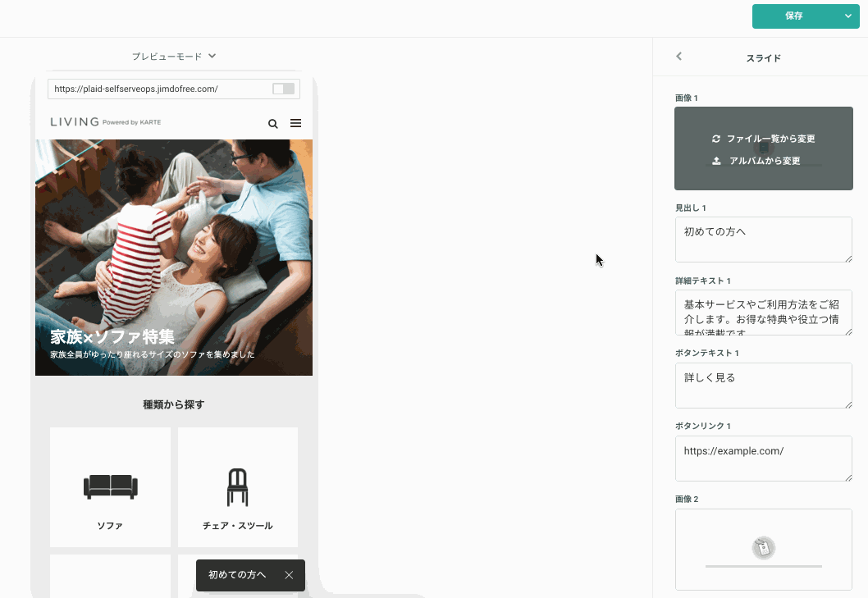868x598 pixels.
Task: Click the 画像 2 image placeholder
Action: [763, 550]
